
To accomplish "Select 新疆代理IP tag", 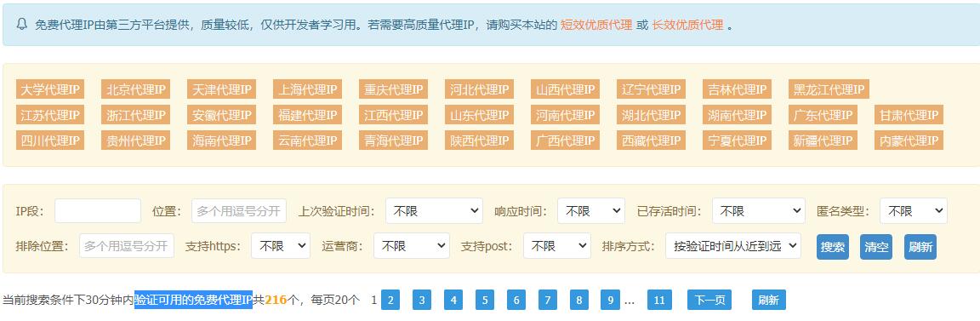I will coord(823,140).
